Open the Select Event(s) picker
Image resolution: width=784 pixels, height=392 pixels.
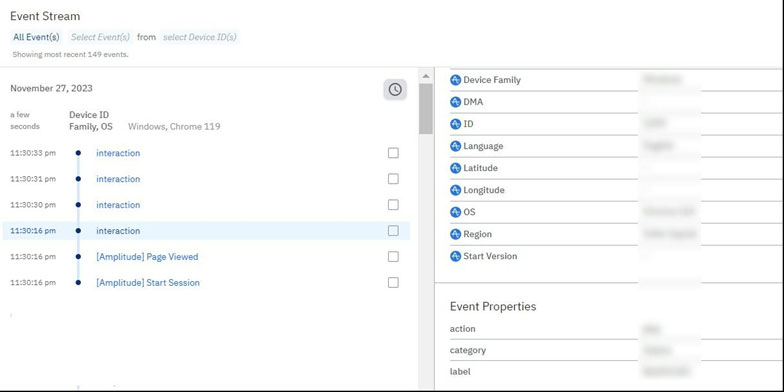point(100,37)
